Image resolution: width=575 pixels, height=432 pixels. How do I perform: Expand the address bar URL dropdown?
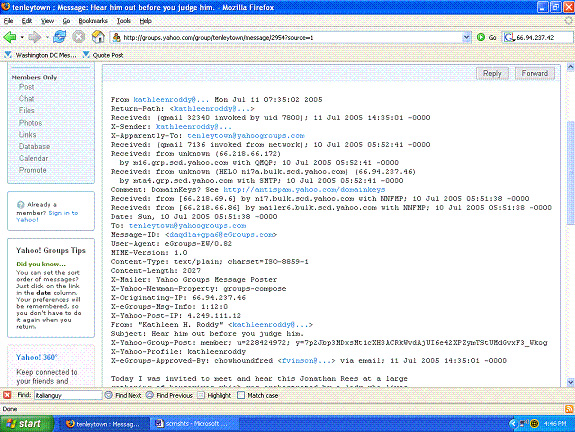tap(466, 37)
